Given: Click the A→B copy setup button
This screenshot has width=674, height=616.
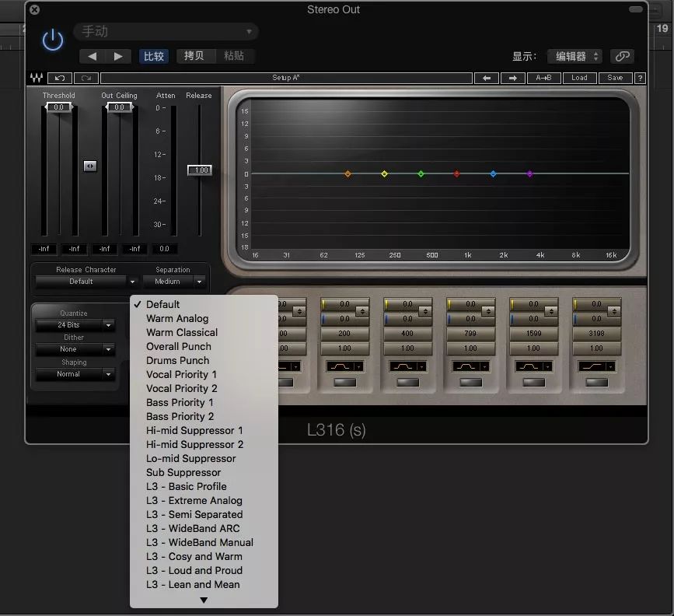Looking at the screenshot, I should pos(543,78).
